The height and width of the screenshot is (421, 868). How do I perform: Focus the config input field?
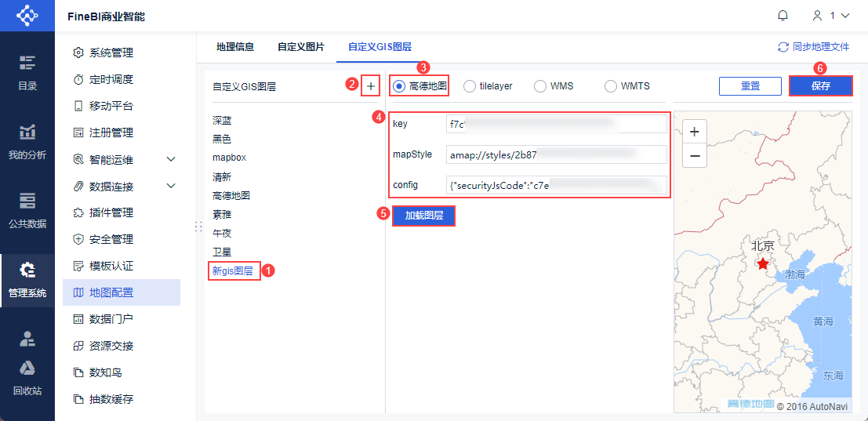[557, 185]
